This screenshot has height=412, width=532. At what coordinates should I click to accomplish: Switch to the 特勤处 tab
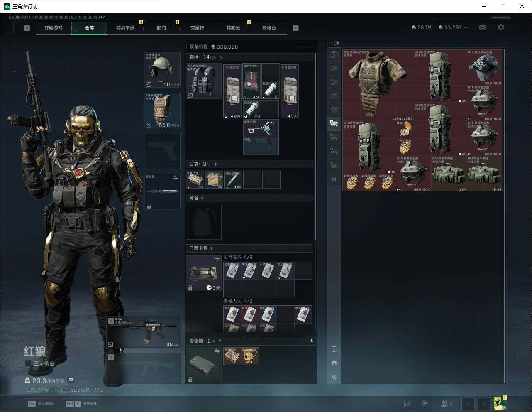pyautogui.click(x=233, y=28)
